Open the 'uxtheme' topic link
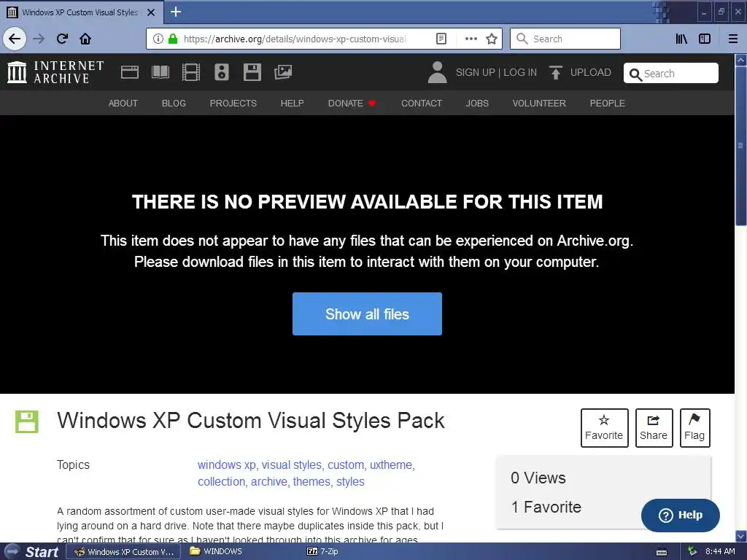 [x=391, y=464]
